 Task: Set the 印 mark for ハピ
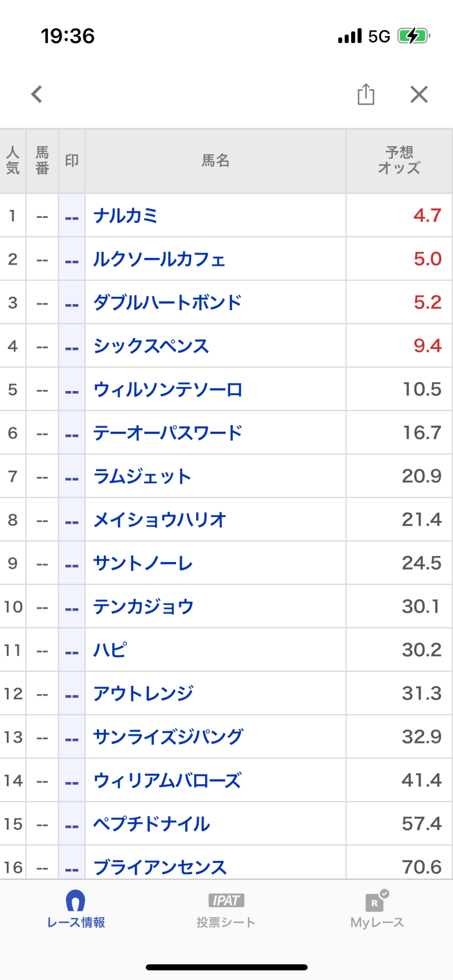pos(72,650)
